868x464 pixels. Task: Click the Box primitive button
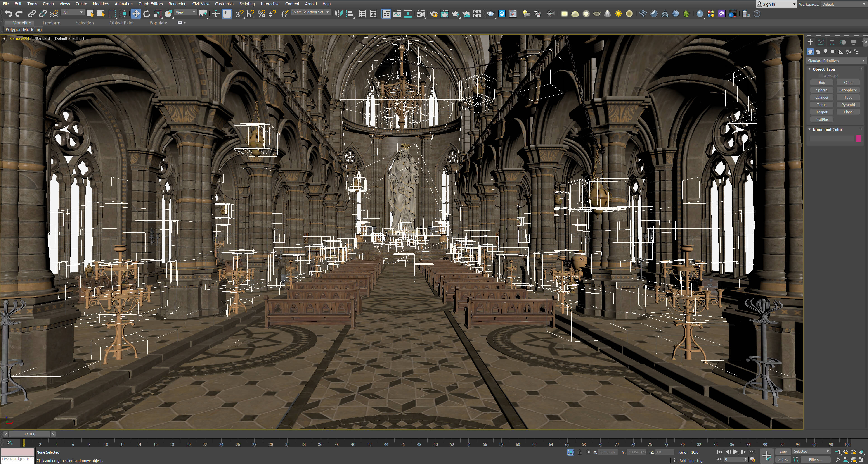pyautogui.click(x=822, y=83)
